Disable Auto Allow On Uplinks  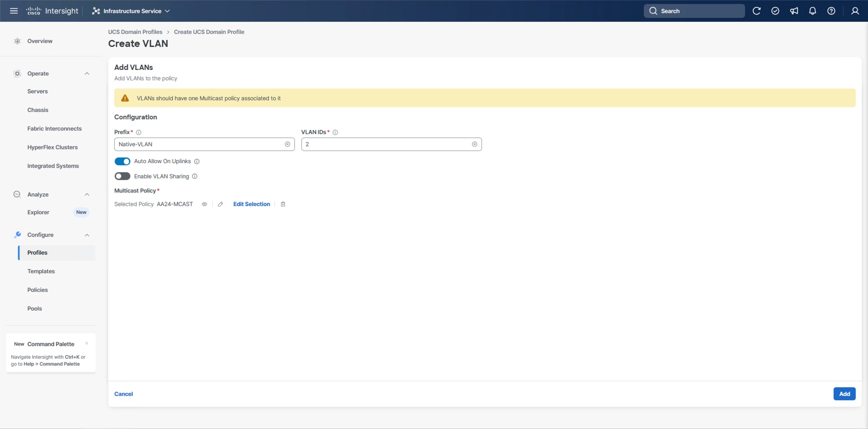122,161
